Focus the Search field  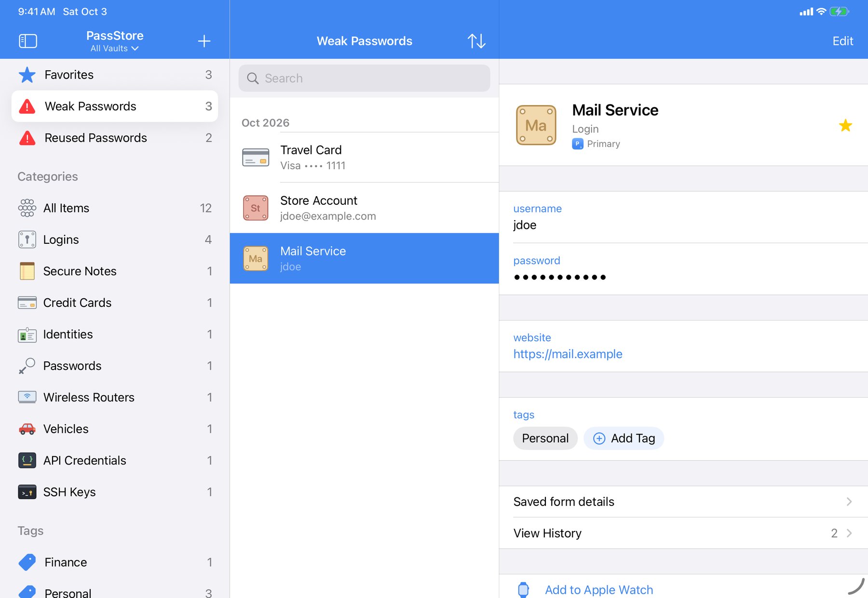(364, 78)
